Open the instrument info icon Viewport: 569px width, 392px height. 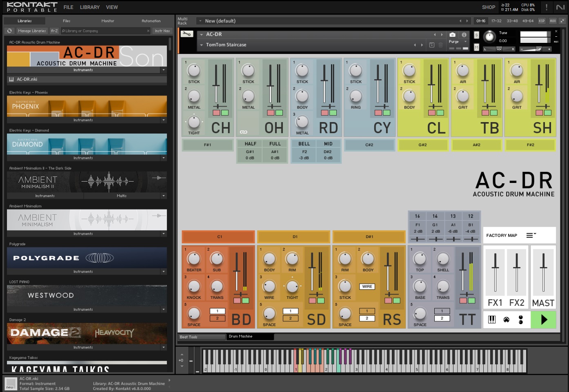tap(464, 35)
